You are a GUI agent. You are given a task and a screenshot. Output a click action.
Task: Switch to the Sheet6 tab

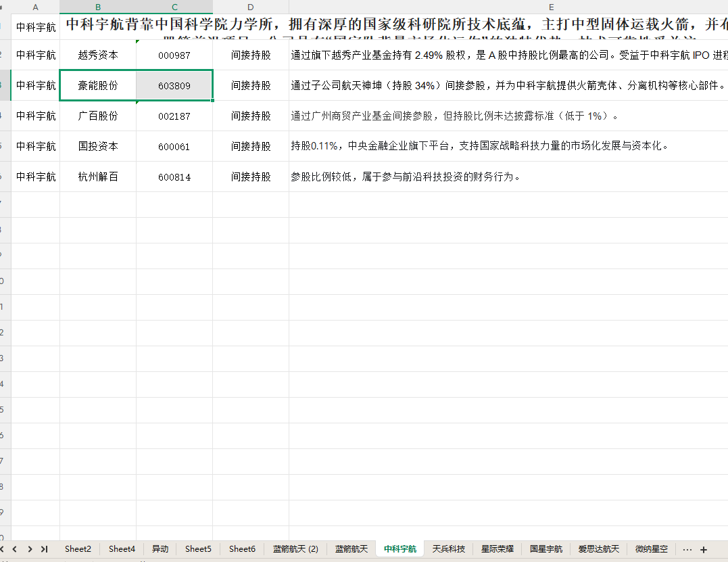pos(242,549)
